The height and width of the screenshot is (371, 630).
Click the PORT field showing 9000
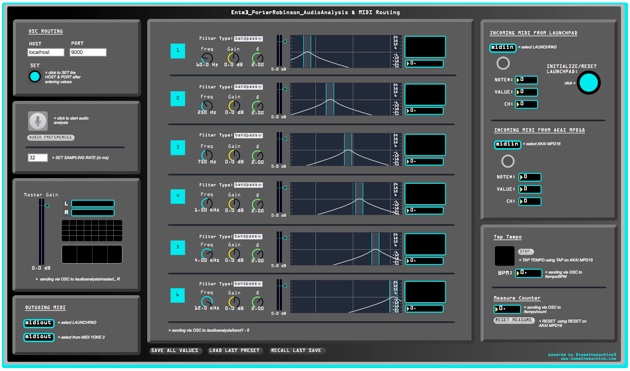click(x=88, y=52)
